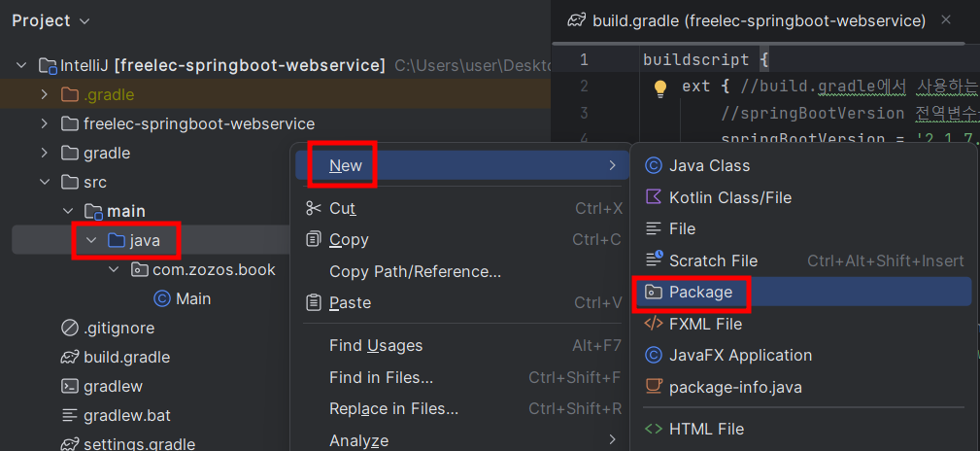Viewport: 980px width, 451px height.
Task: Click the gradlew script file icon
Action: click(x=69, y=386)
